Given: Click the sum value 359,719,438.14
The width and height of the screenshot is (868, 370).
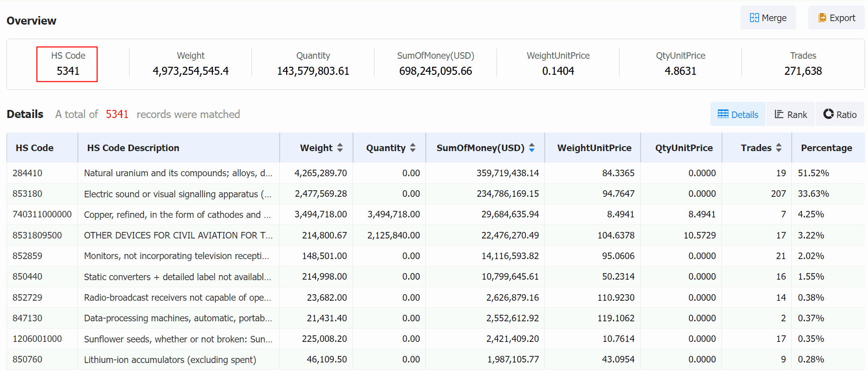Looking at the screenshot, I should [x=508, y=173].
